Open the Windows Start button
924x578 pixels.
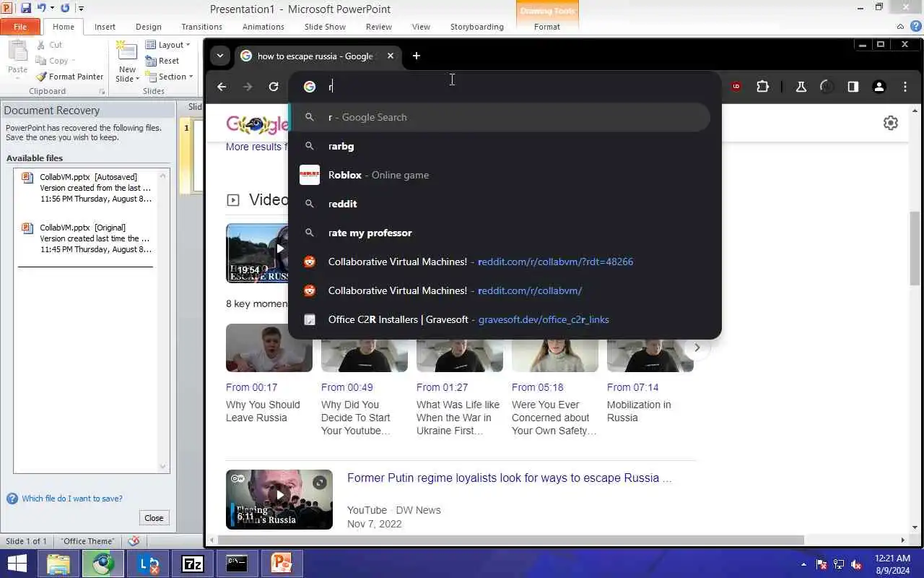pos(16,564)
